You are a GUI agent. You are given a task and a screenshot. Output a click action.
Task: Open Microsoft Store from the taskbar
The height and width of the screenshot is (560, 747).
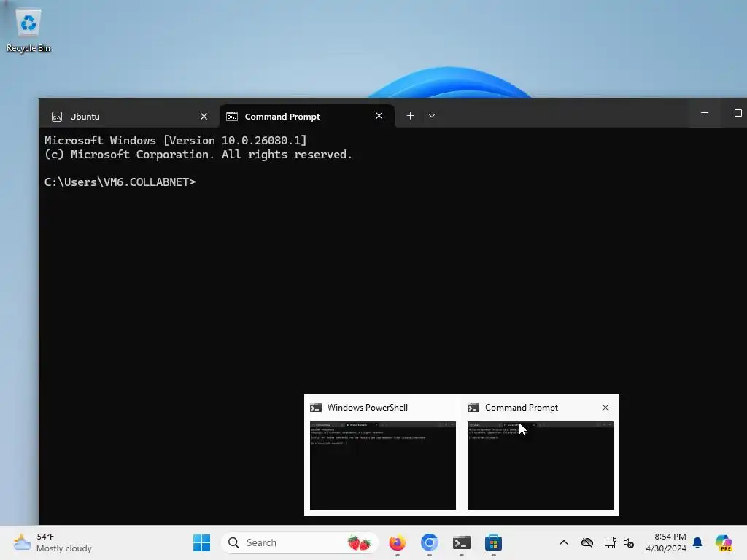point(494,542)
